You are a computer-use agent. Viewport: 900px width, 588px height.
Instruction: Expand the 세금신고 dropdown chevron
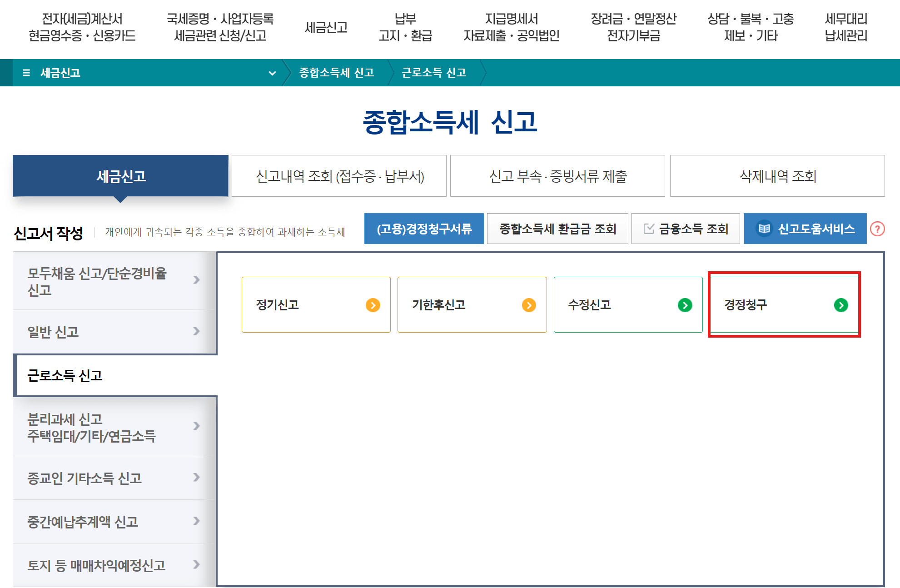(x=273, y=73)
